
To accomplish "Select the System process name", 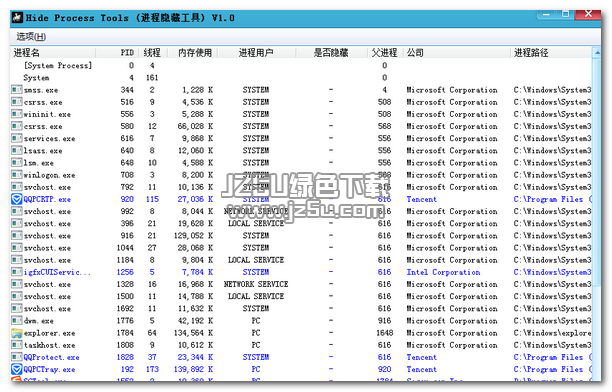I will pyautogui.click(x=36, y=78).
